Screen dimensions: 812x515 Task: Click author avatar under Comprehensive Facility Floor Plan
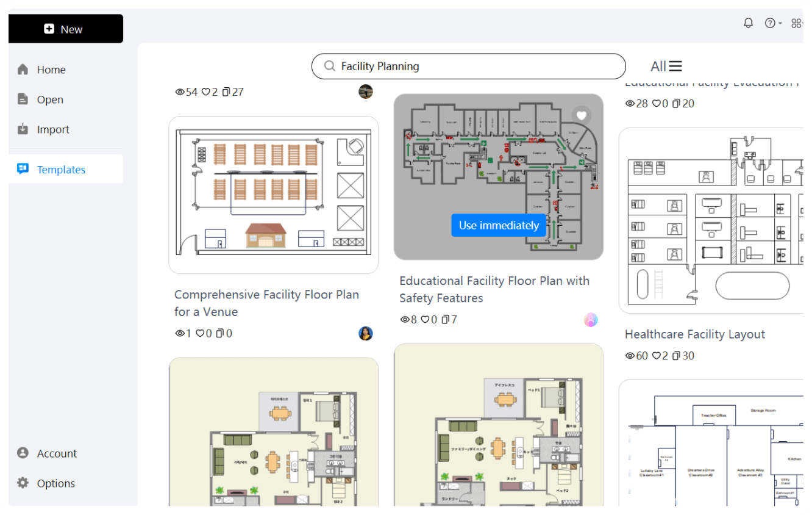(366, 333)
